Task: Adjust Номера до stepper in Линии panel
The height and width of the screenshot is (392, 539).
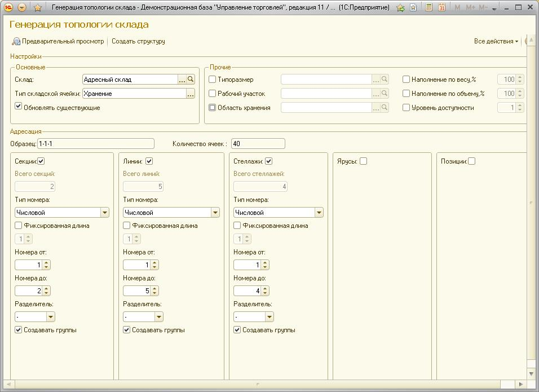Action: coord(154,291)
